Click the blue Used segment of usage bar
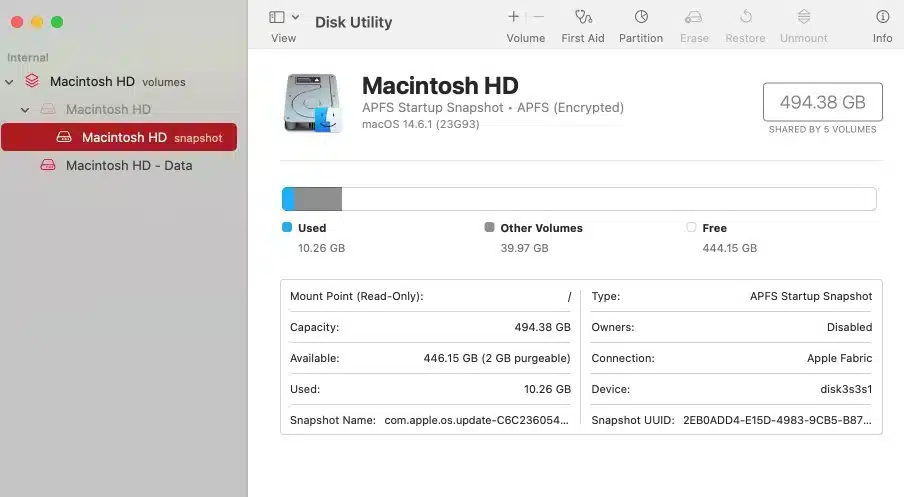This screenshot has width=904, height=497. click(288, 199)
